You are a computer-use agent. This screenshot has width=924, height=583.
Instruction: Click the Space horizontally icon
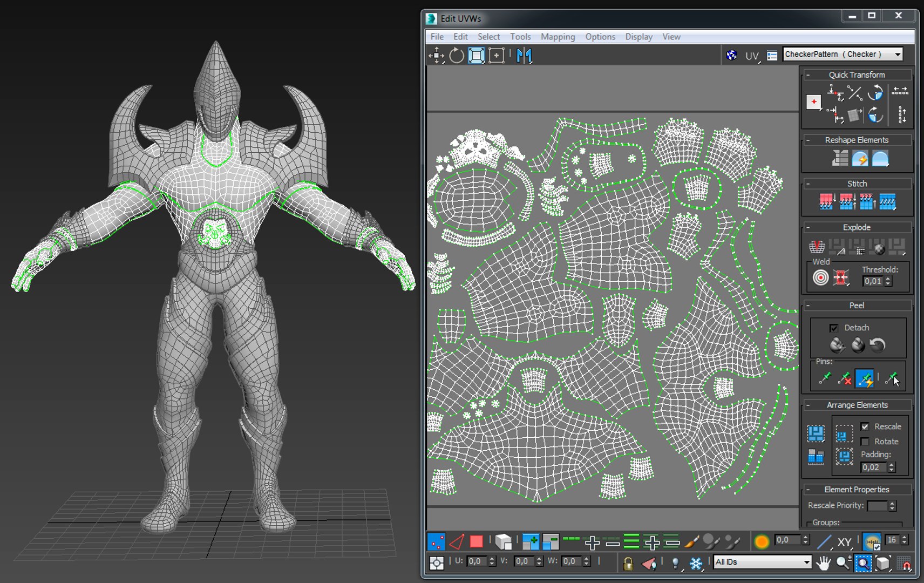(x=900, y=92)
